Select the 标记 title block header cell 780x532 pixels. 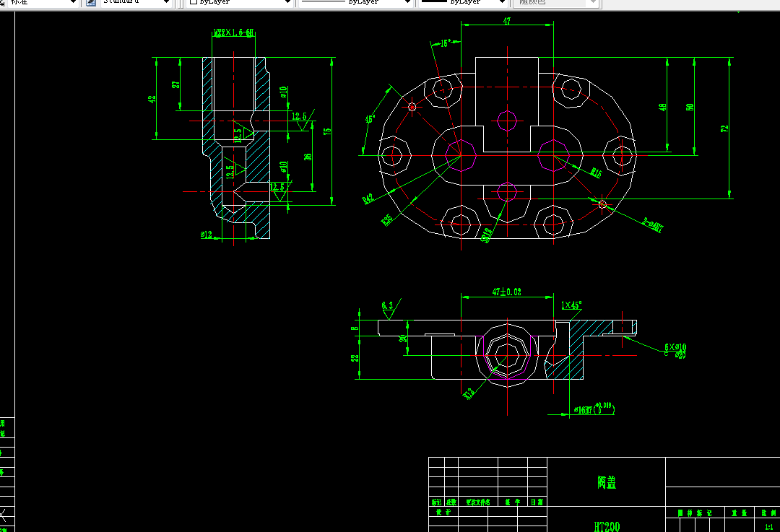click(436, 502)
